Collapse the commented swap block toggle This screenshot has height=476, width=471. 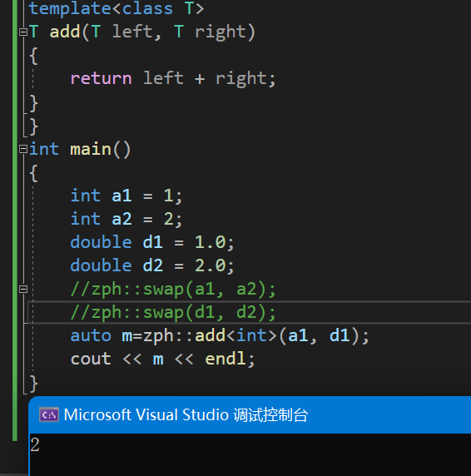(23, 289)
